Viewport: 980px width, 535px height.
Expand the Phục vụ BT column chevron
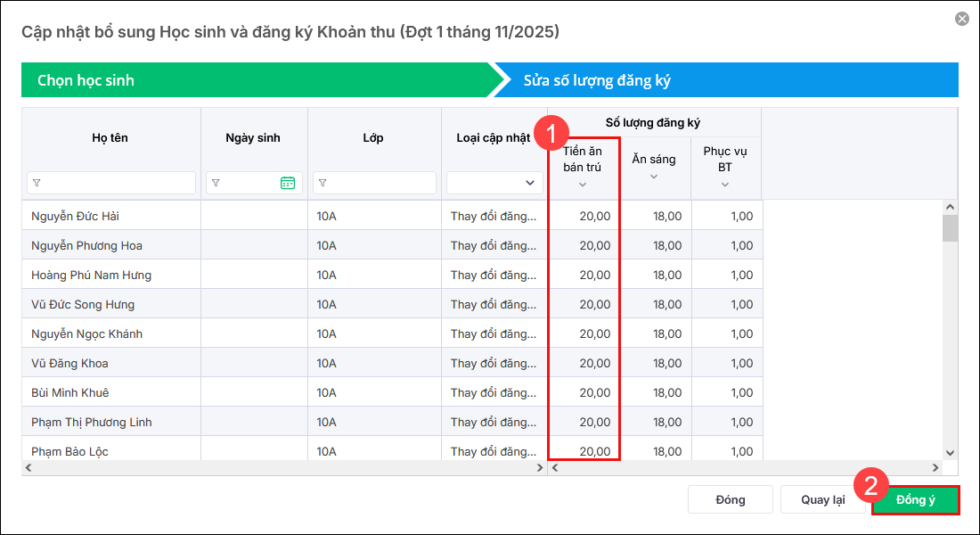(725, 185)
